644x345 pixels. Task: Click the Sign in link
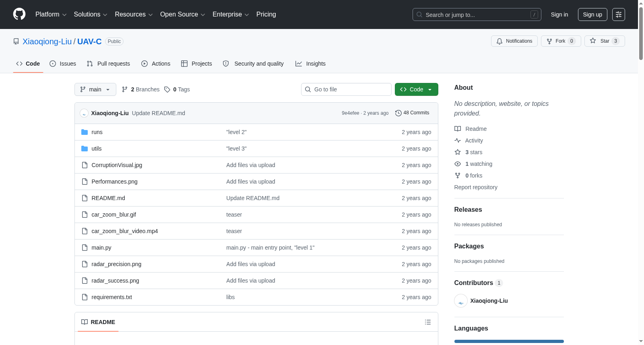(x=559, y=14)
